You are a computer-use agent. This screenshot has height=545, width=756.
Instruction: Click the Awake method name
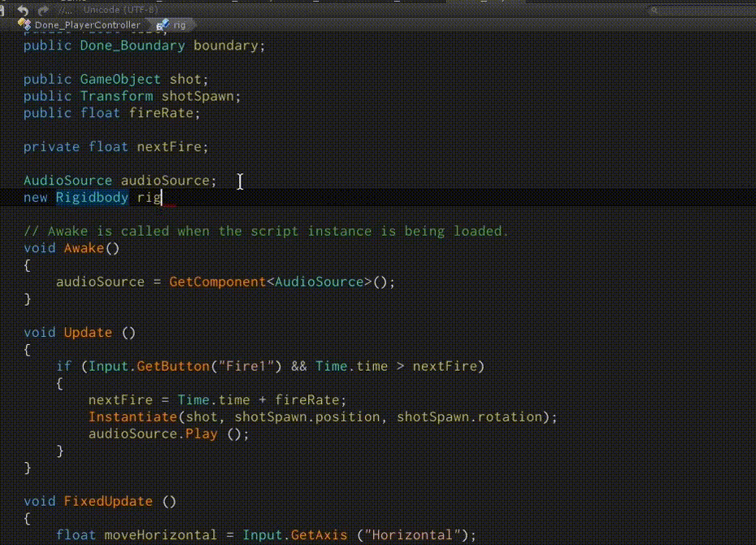[x=84, y=248]
